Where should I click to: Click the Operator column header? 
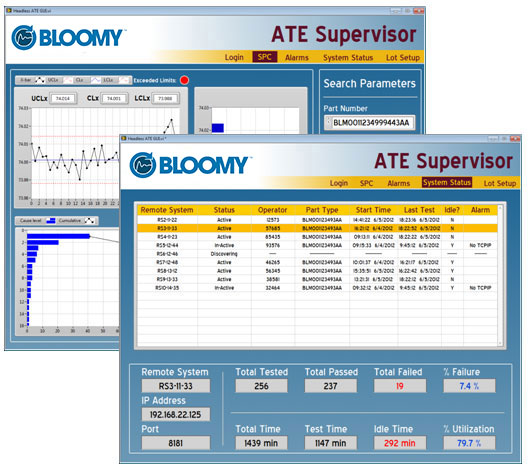click(x=272, y=210)
